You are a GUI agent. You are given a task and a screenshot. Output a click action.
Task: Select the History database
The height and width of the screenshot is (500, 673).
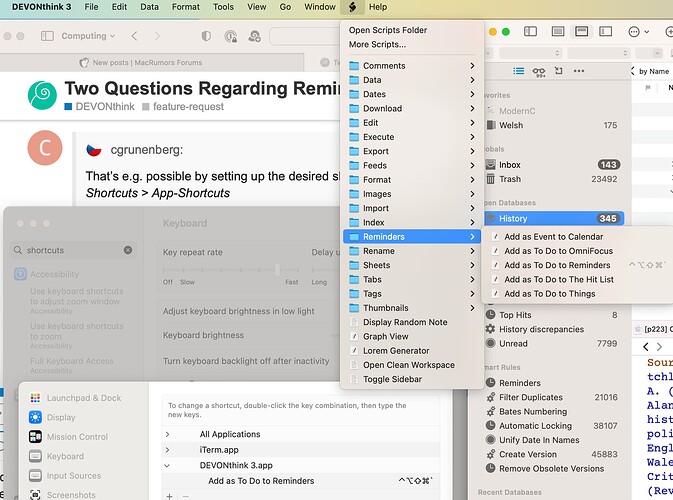click(x=554, y=218)
